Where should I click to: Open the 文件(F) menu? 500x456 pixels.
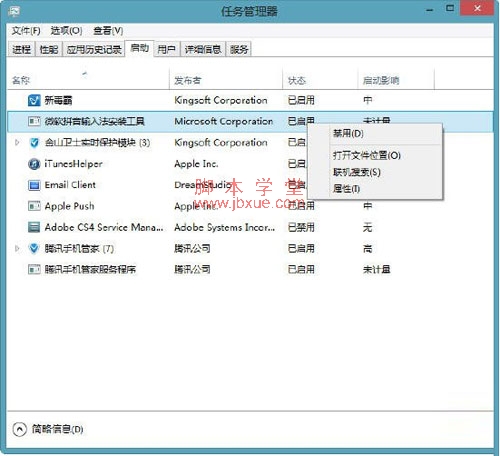[26, 31]
